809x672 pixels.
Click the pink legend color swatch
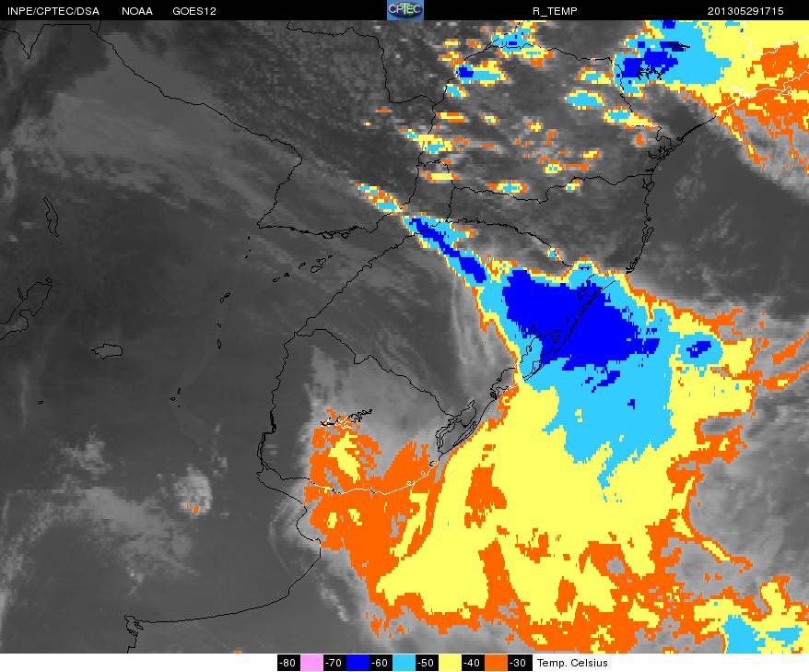coord(311,663)
